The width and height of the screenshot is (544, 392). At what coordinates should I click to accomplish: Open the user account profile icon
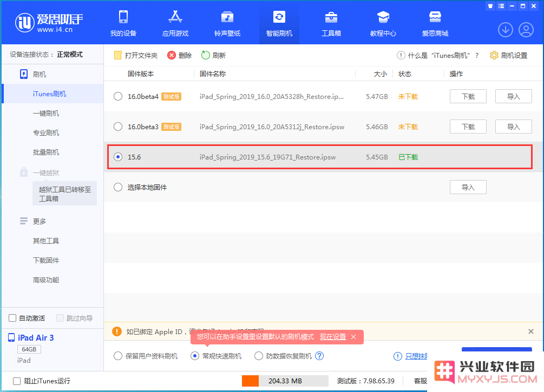[526, 30]
